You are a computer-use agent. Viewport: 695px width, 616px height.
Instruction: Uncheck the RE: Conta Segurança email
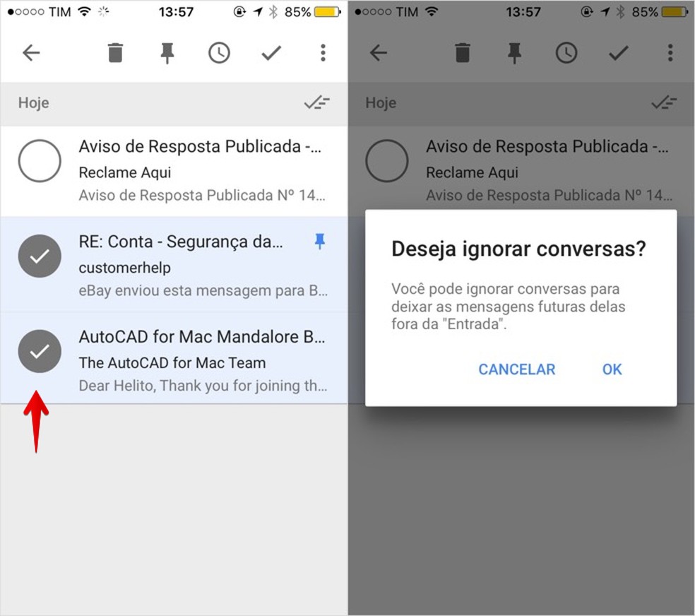40,256
